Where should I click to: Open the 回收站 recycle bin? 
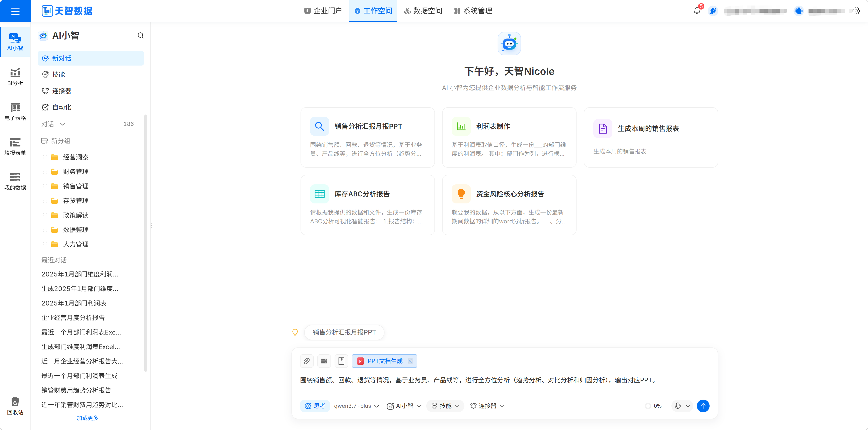pos(15,406)
